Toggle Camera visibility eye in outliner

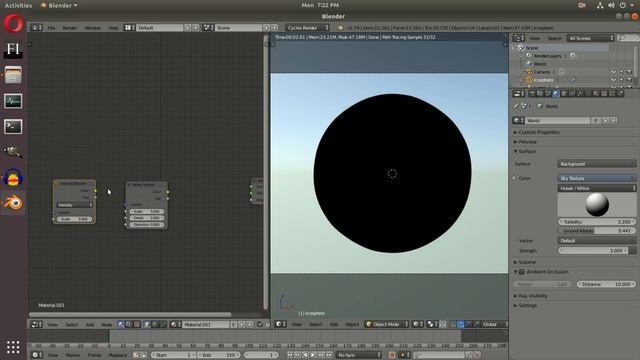pyautogui.click(x=613, y=72)
